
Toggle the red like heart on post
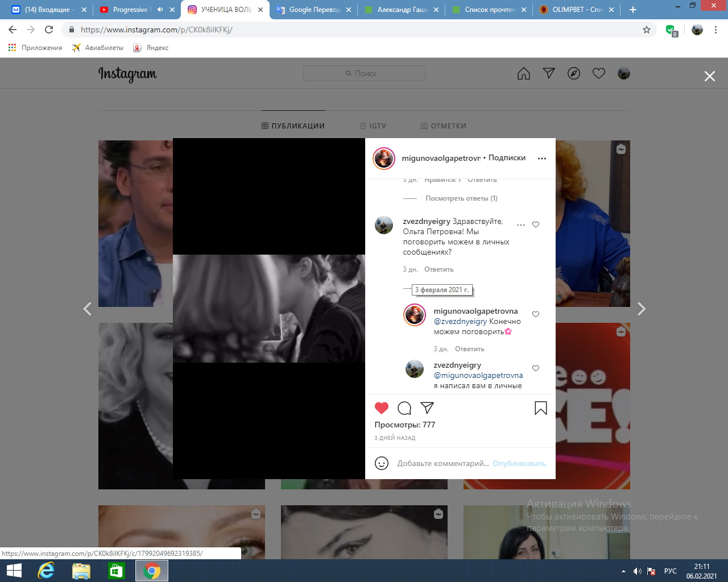tap(382, 408)
